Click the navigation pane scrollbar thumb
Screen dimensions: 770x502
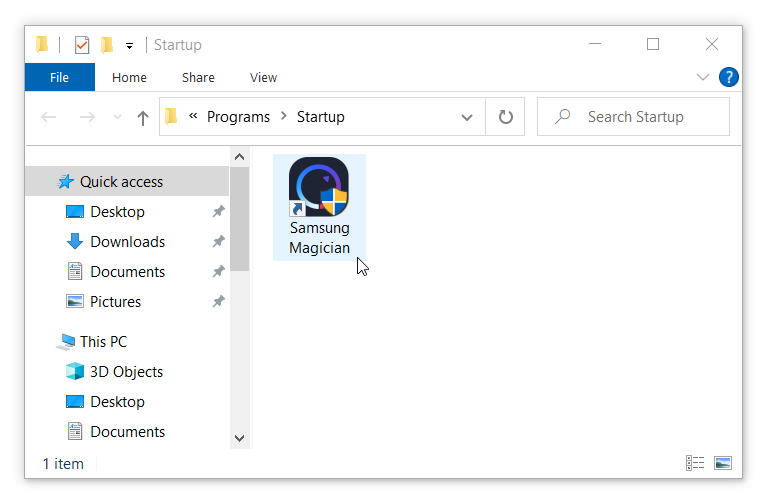click(x=240, y=219)
